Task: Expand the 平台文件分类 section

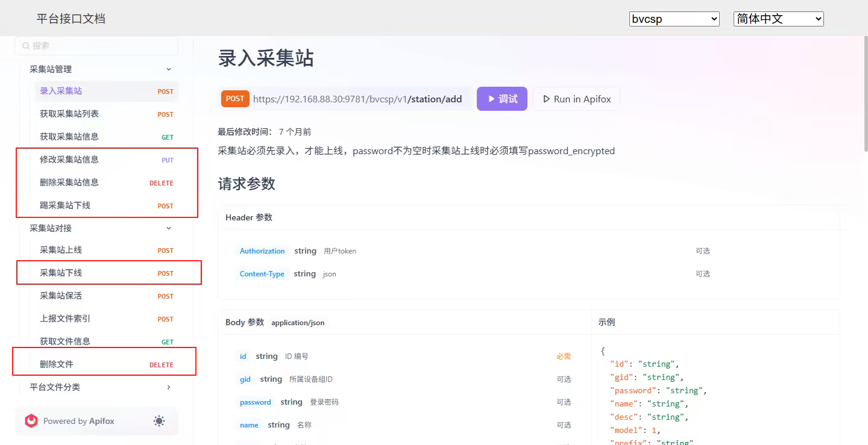Action: [169, 387]
